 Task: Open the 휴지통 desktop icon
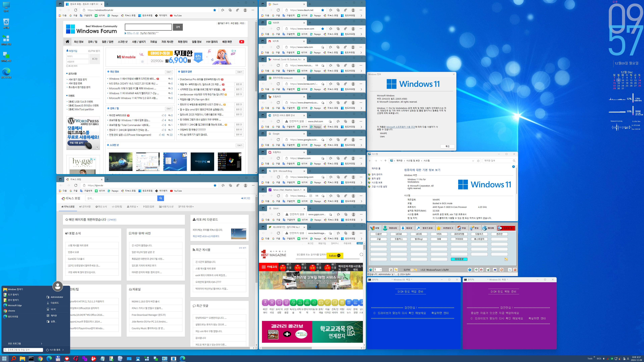pyautogui.click(x=6, y=23)
